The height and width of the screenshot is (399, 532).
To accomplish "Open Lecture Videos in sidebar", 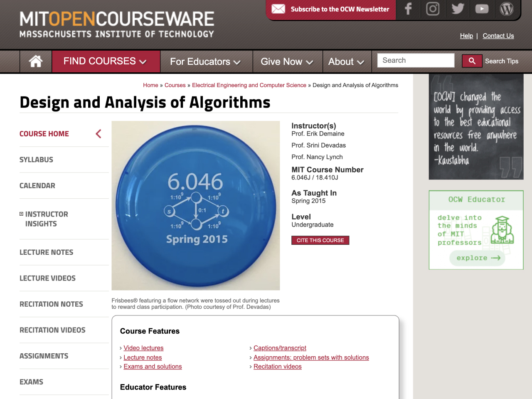I will 47,278.
